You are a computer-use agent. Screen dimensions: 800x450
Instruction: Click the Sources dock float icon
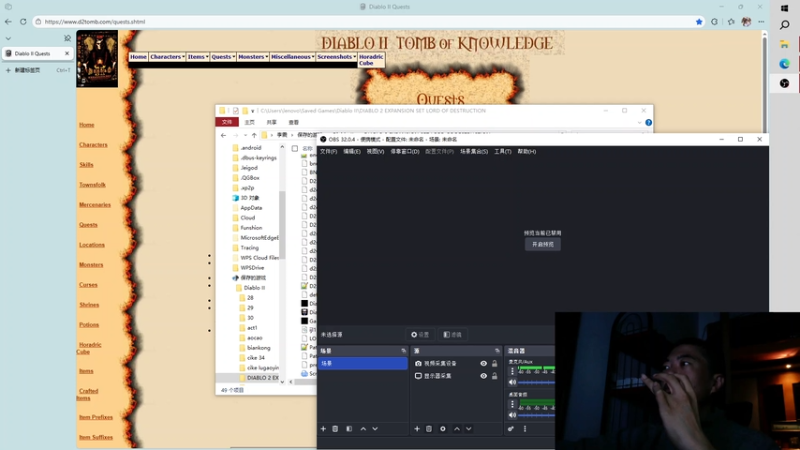tap(497, 351)
